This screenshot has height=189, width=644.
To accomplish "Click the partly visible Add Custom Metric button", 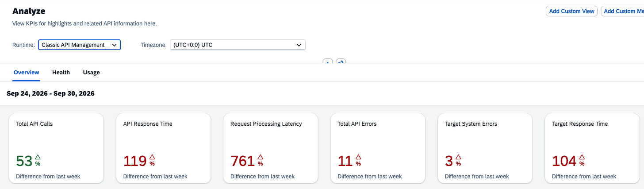I will tap(623, 11).
